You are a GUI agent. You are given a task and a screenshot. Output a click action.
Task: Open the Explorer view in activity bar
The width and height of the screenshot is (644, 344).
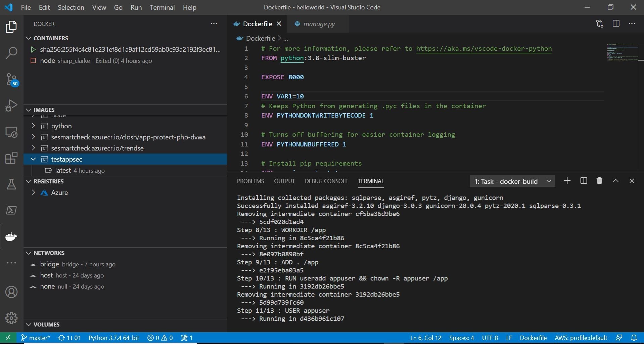[11, 27]
